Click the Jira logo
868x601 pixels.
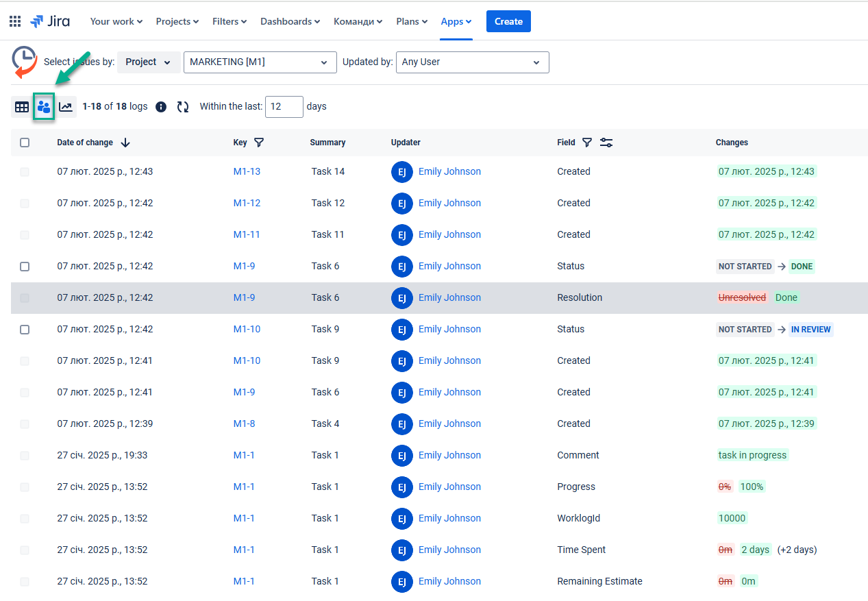pyautogui.click(x=50, y=21)
